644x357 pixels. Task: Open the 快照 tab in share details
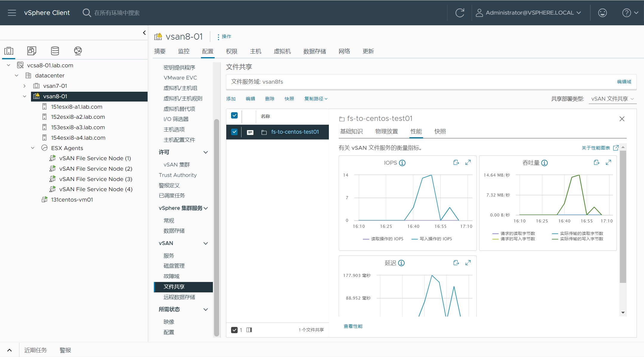440,131
